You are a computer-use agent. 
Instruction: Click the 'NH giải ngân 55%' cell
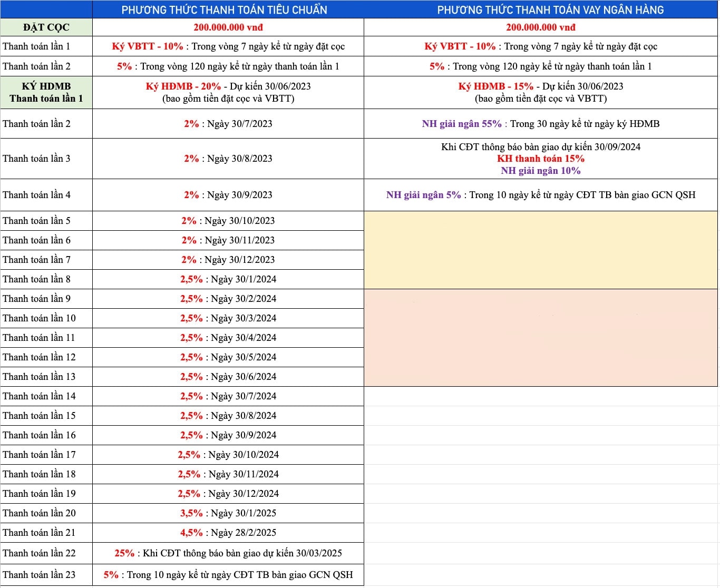(x=540, y=124)
